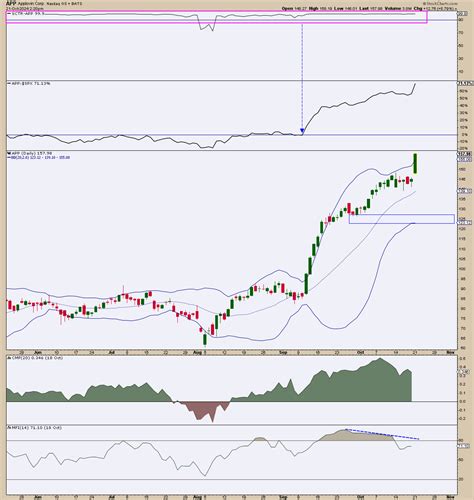Click the 0.0 level on the CMF axis
This screenshot has height=500, width=474.
[463, 401]
